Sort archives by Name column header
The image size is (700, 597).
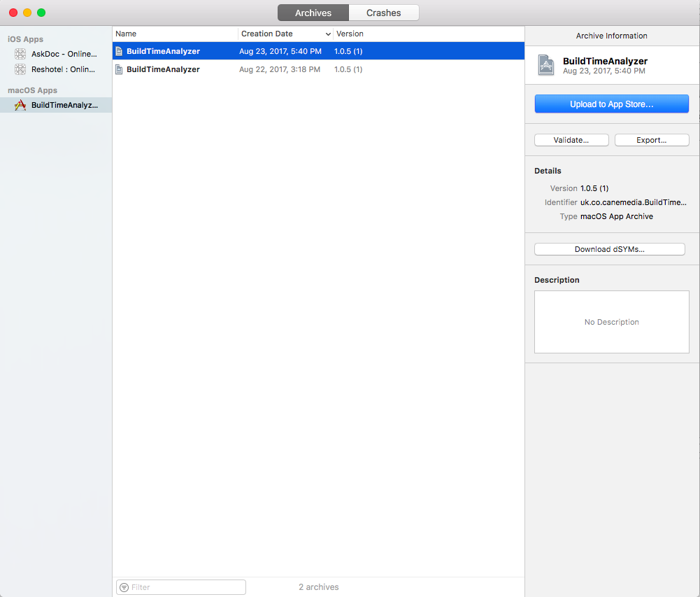tap(175, 34)
